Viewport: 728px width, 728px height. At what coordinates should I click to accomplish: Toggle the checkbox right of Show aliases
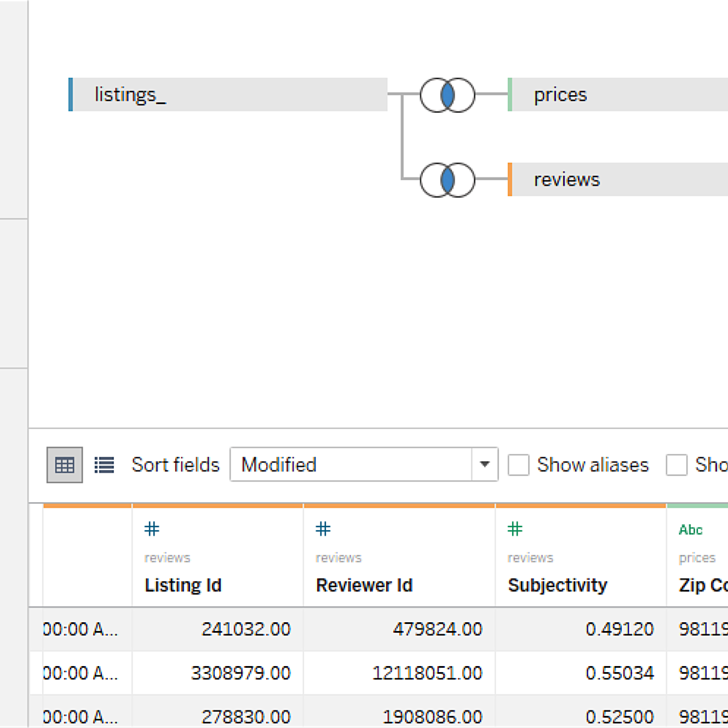pos(677,465)
